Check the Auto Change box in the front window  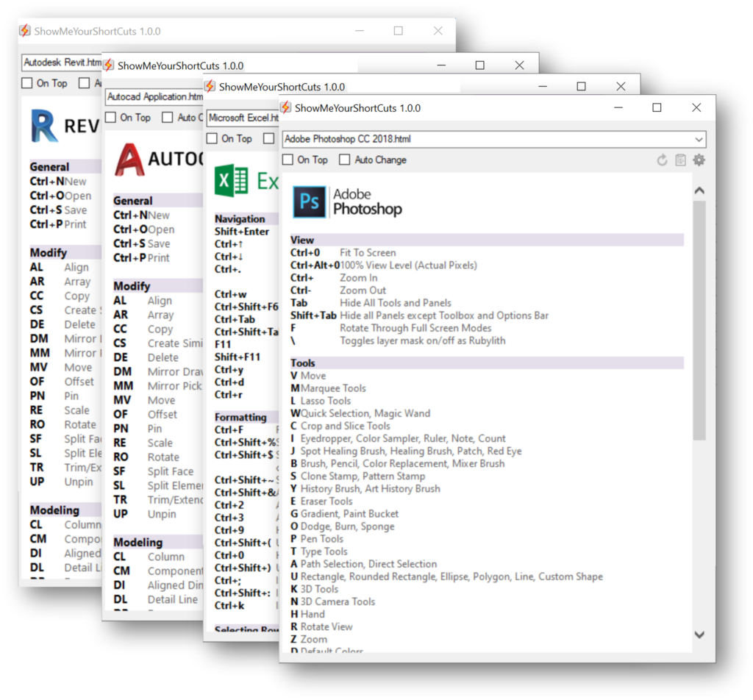point(343,160)
